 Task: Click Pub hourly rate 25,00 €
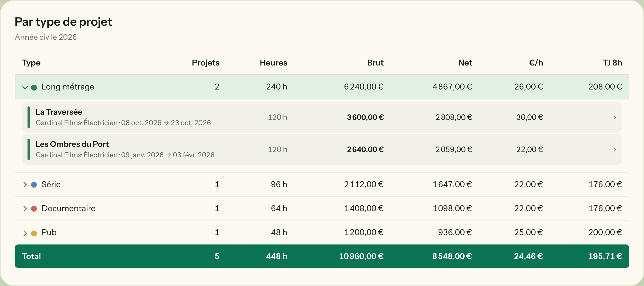point(529,232)
